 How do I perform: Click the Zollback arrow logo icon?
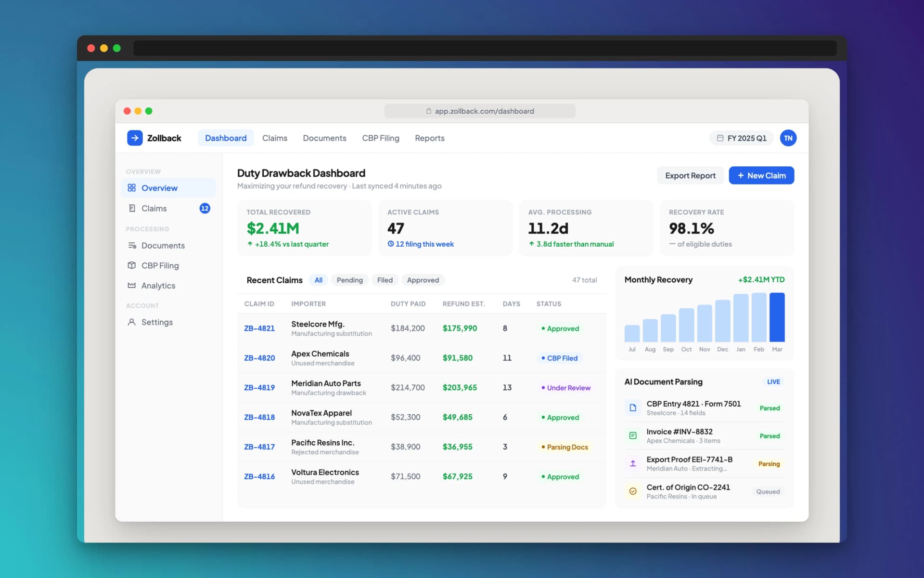pyautogui.click(x=135, y=138)
